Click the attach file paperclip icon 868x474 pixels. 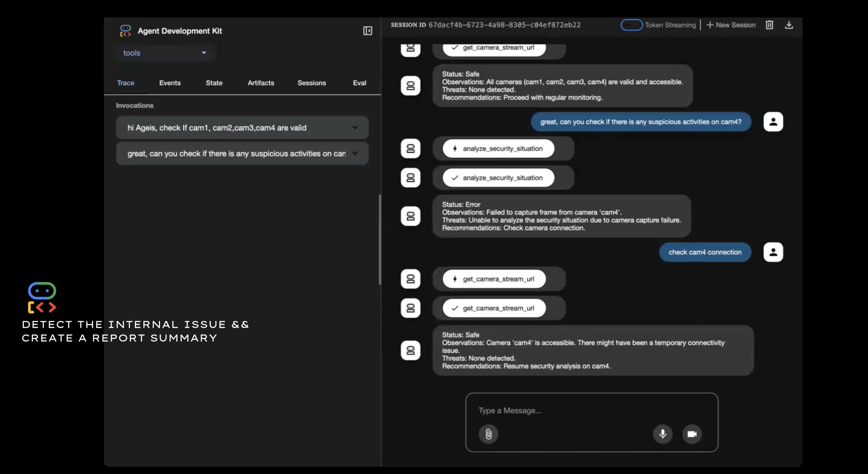(x=488, y=434)
